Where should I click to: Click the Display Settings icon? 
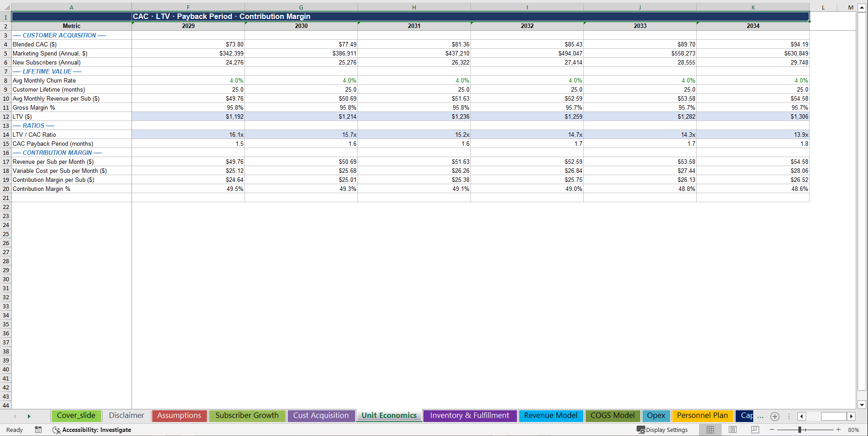[x=641, y=430]
